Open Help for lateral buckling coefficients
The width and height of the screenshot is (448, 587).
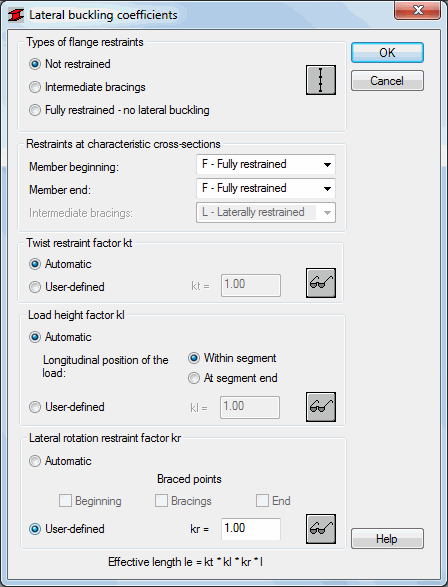coord(387,539)
